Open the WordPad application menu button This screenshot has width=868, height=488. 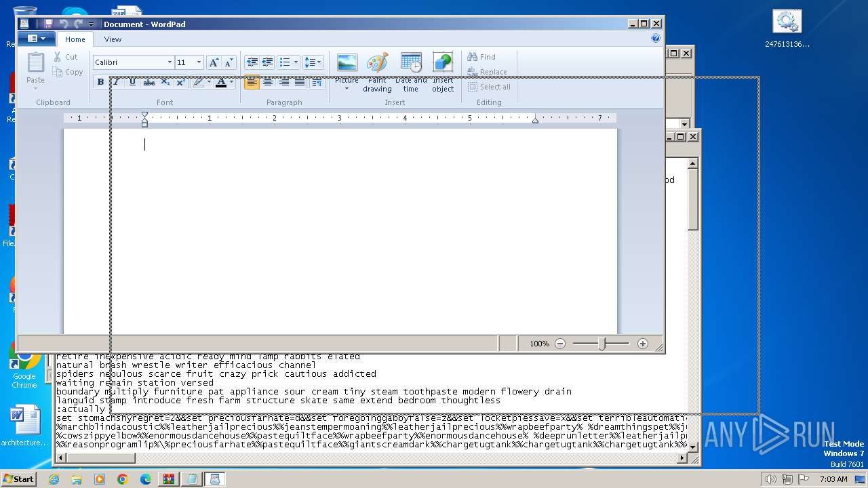tap(36, 39)
